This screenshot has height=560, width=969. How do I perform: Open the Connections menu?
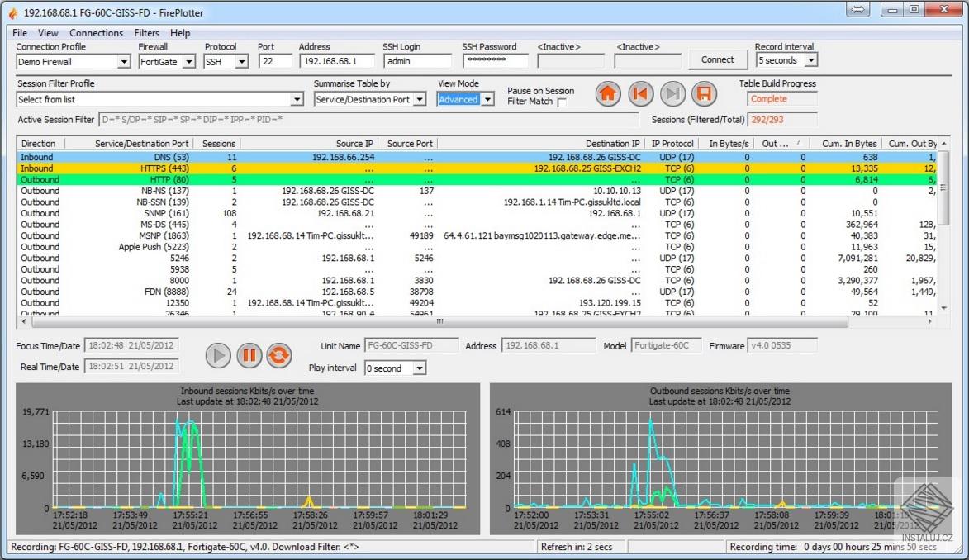point(96,33)
